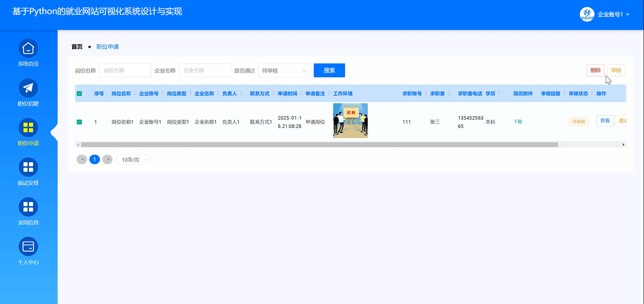Image resolution: width=644 pixels, height=304 pixels.
Task: Click the 职位申请 sidebar icon
Action: tap(28, 128)
